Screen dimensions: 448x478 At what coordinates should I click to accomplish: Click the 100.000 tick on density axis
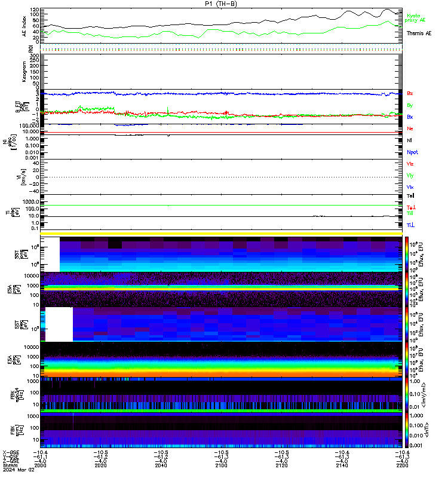(x=29, y=125)
